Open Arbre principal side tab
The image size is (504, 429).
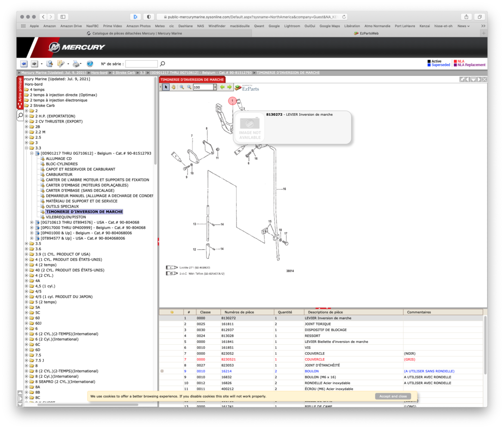[x=20, y=93]
